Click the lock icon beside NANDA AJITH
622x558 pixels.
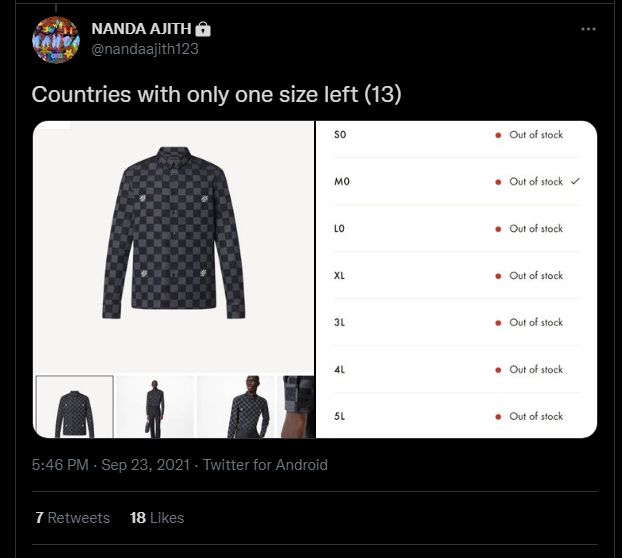pyautogui.click(x=203, y=29)
